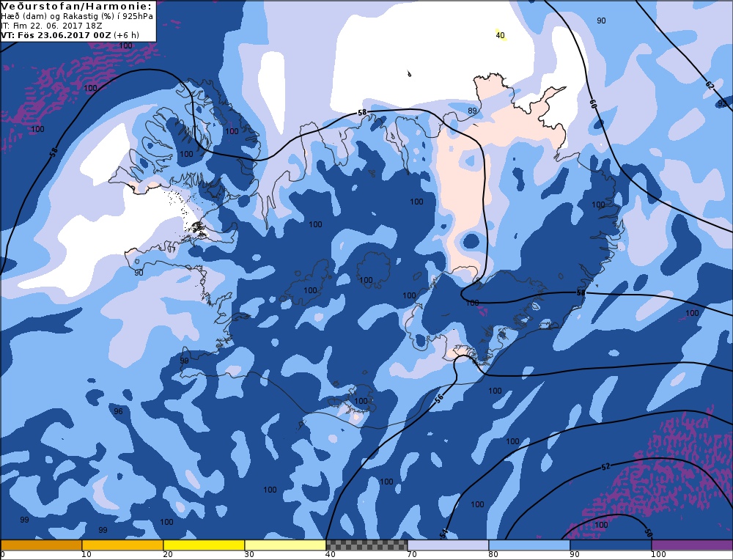Click the '52' contour label
Screen dimensions: 733x560
(606, 466)
